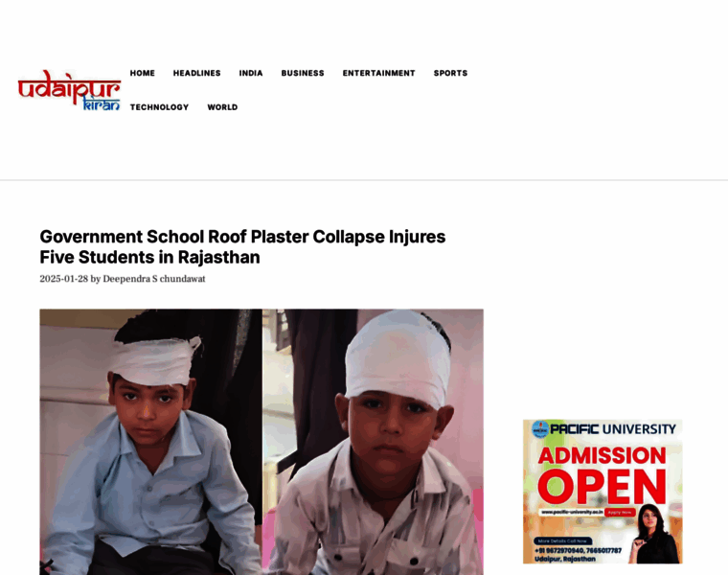728x575 pixels.
Task: Click the Pacific University logo in the ad
Action: pyautogui.click(x=540, y=429)
